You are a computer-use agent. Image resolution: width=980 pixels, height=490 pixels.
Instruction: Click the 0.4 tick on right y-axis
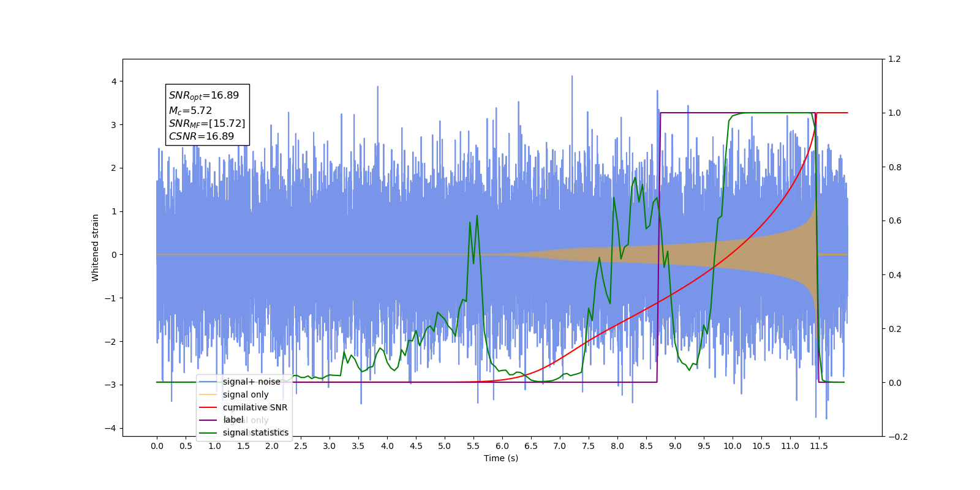click(895, 275)
